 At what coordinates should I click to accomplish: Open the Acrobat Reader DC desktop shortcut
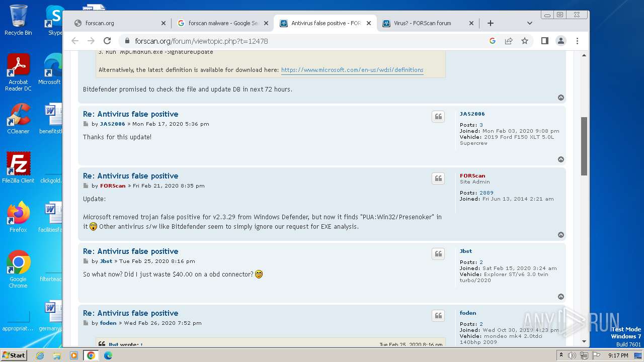click(x=18, y=72)
